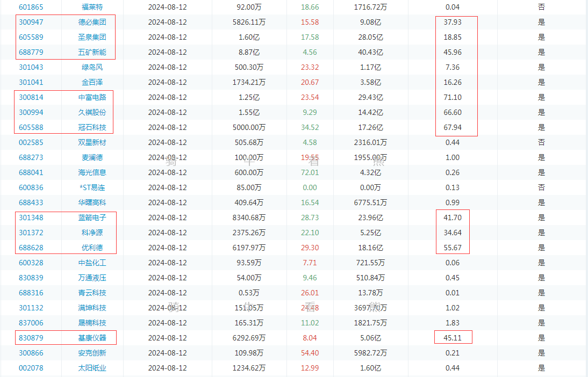The width and height of the screenshot is (588, 377).
Task: Select stock code 688041
Action: tap(31, 172)
